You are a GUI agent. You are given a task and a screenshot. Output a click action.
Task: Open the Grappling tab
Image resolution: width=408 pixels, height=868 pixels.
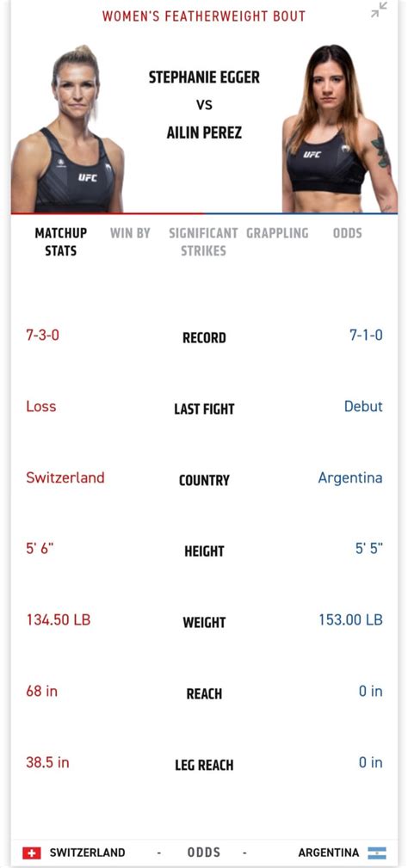(x=277, y=233)
